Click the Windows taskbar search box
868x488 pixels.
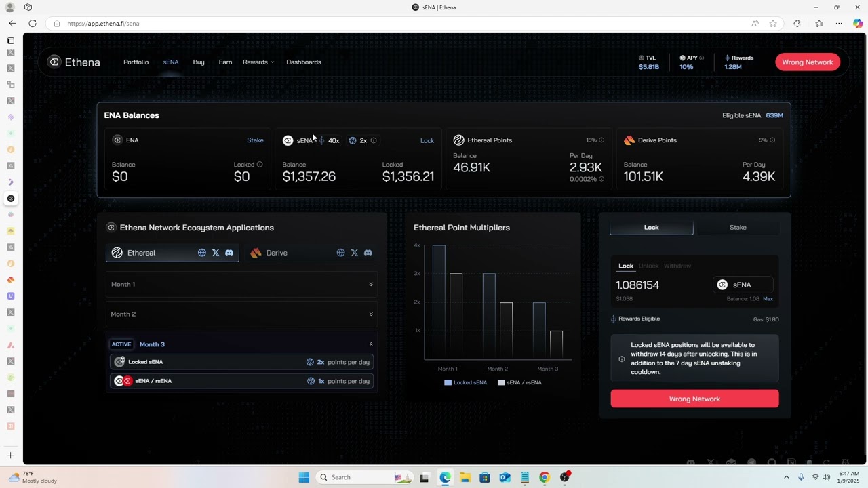pyautogui.click(x=363, y=477)
